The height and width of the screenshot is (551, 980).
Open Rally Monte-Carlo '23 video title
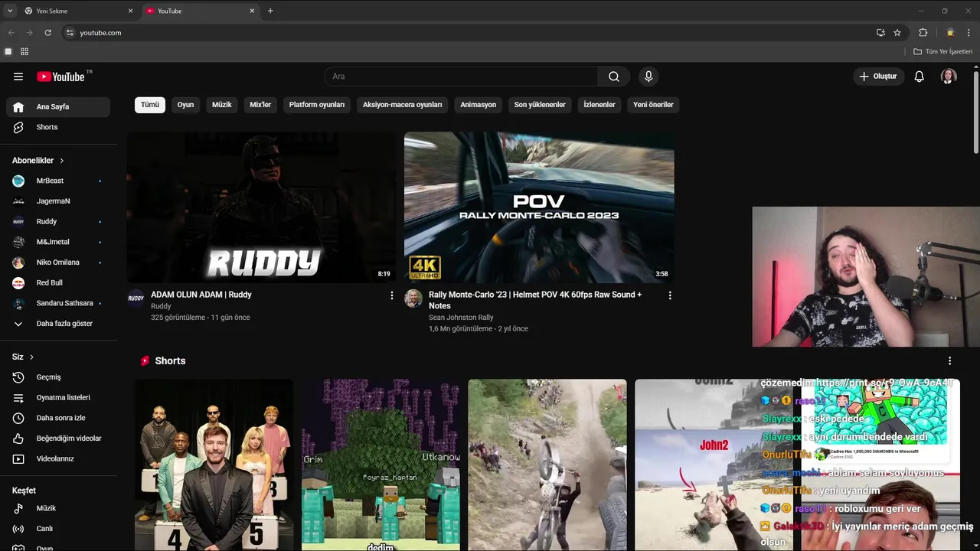pyautogui.click(x=535, y=300)
